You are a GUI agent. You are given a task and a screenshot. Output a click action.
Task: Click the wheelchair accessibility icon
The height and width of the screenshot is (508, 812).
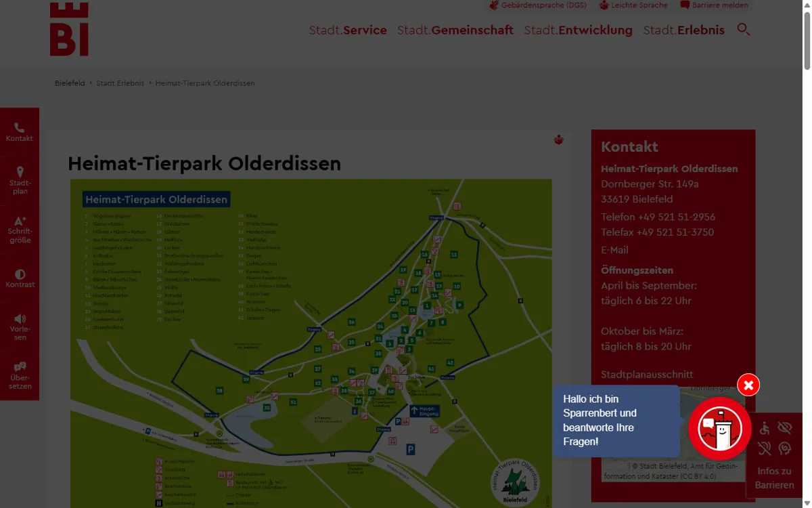765,428
